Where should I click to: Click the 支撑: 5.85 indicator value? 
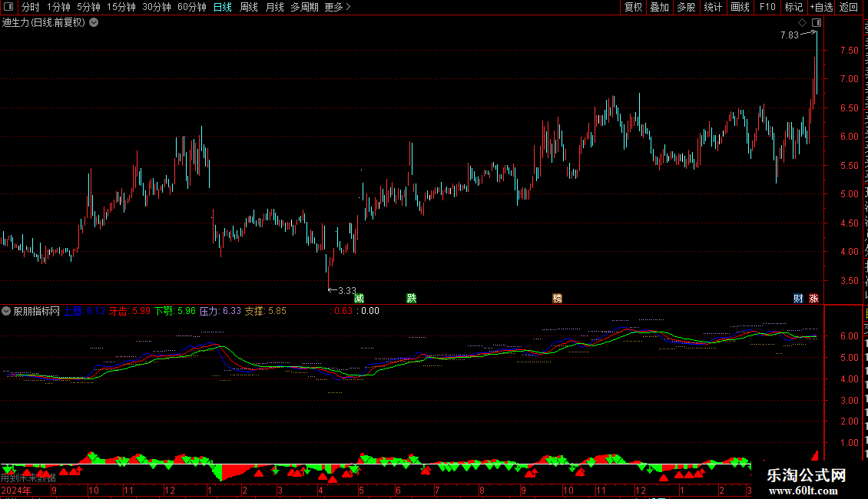point(266,311)
